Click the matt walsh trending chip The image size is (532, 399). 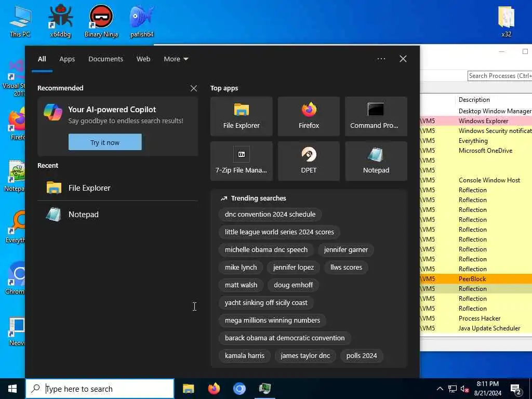point(241,285)
